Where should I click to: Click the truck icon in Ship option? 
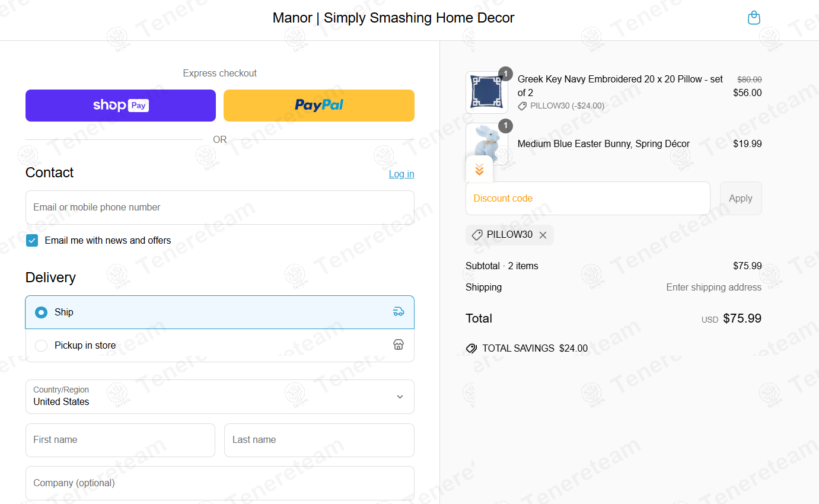click(x=399, y=312)
